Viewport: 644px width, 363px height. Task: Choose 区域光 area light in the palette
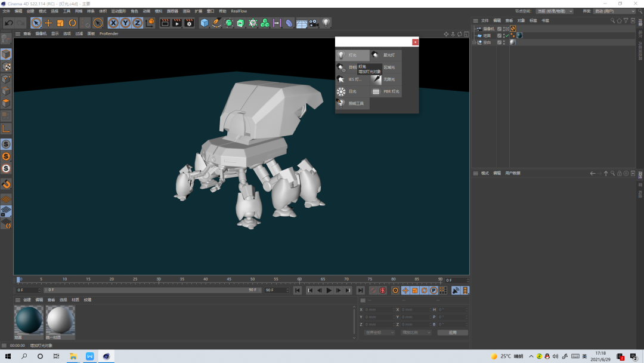coord(389,67)
